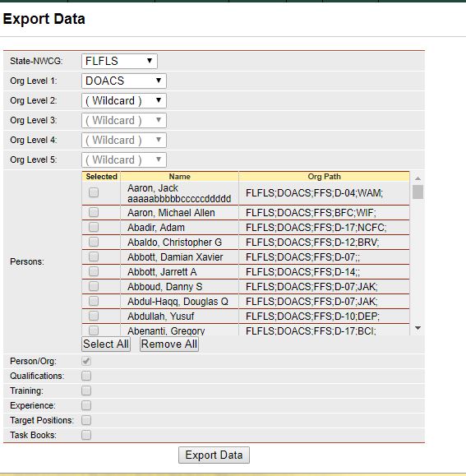The height and width of the screenshot is (476, 466).
Task: Click org path FLFLS;DOACS;FFS;D-04;WAM;
Action: (314, 193)
